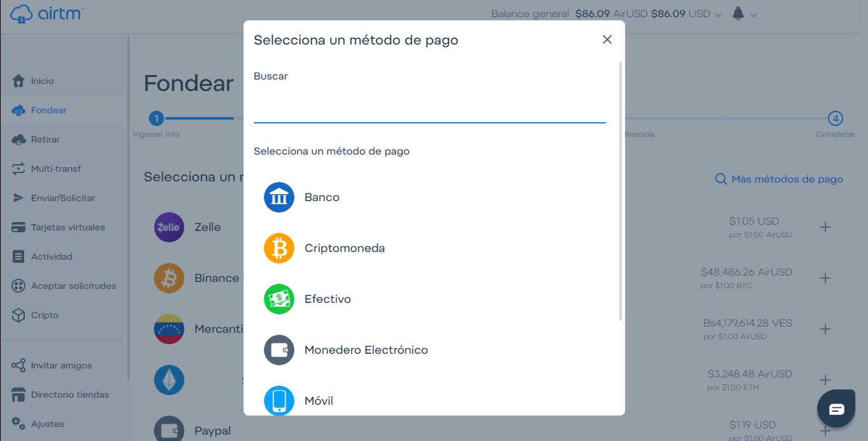Select the Banco option label
This screenshot has width=868, height=441.
tap(322, 197)
